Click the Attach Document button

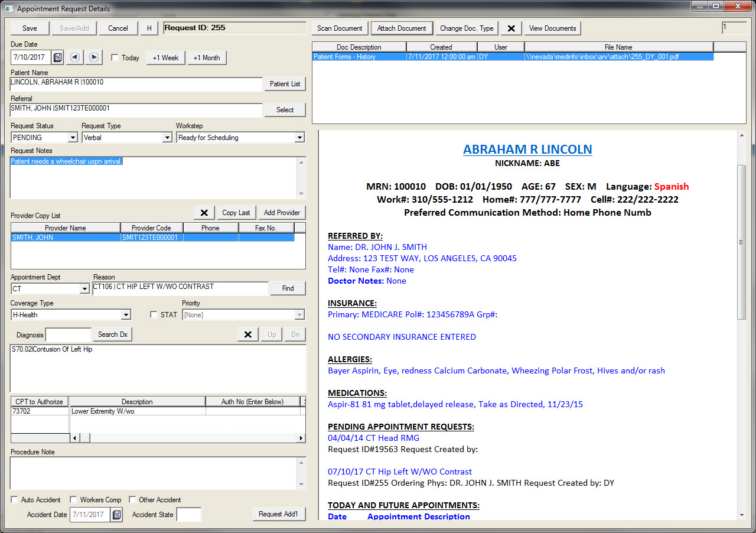(401, 28)
